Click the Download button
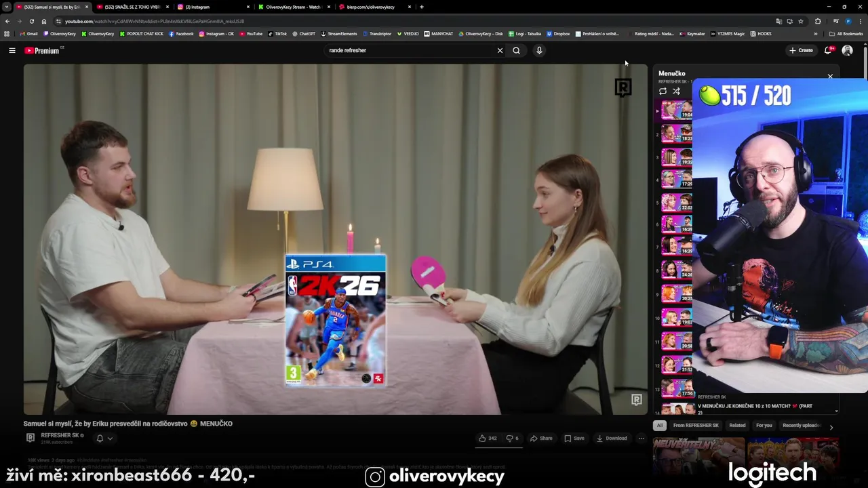 coord(612,439)
